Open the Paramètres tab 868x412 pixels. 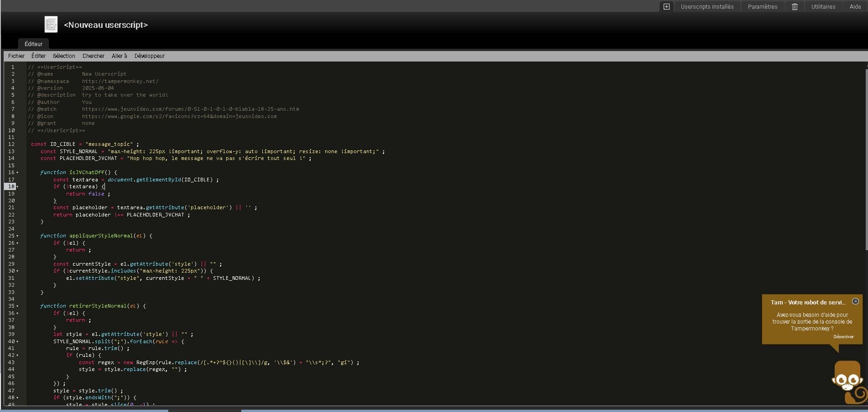point(762,6)
